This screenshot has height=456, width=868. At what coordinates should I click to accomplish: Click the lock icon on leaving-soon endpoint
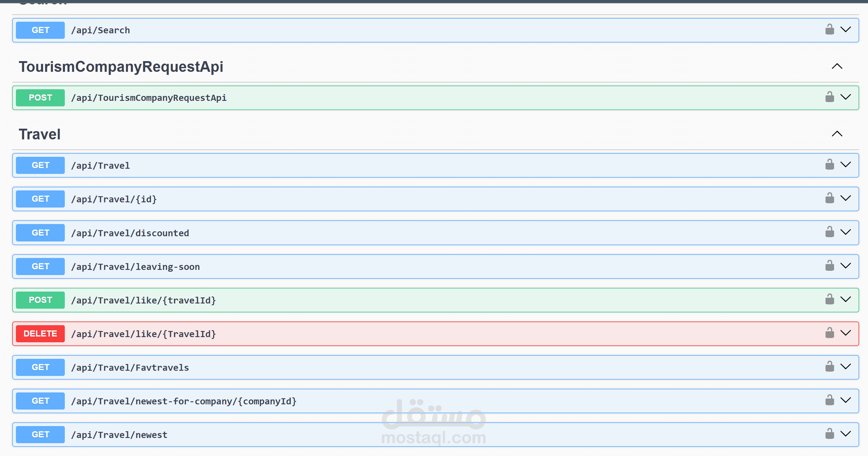click(x=829, y=266)
